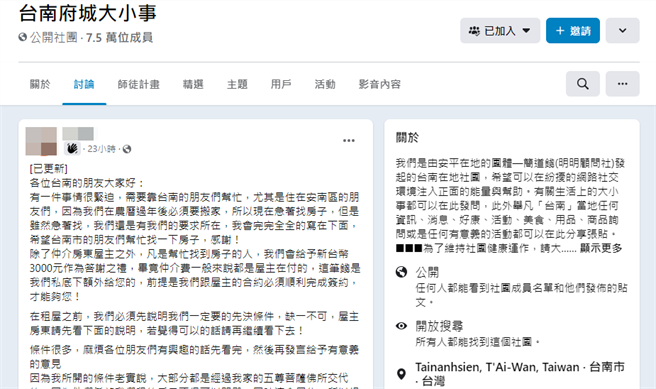Select the 討論 tab

[84, 84]
